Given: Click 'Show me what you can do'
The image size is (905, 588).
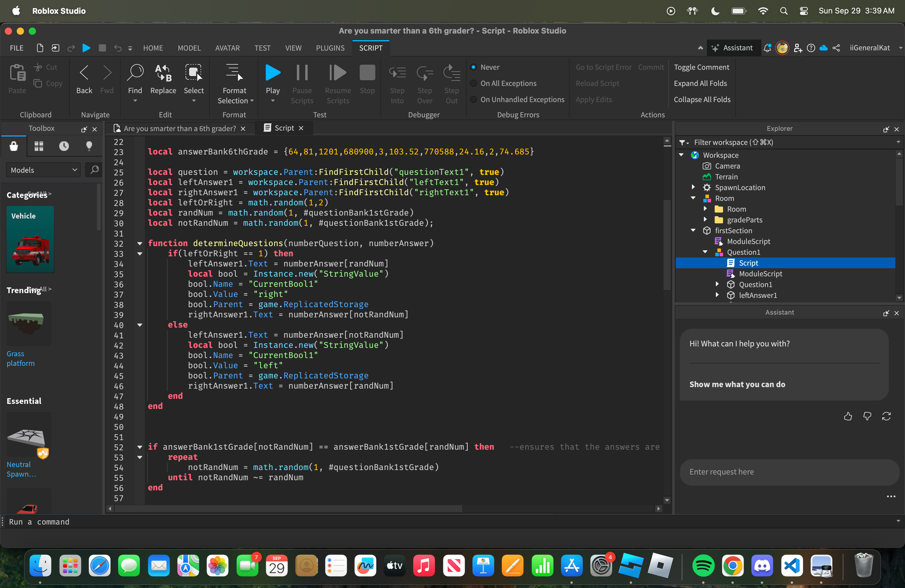Looking at the screenshot, I should [737, 384].
